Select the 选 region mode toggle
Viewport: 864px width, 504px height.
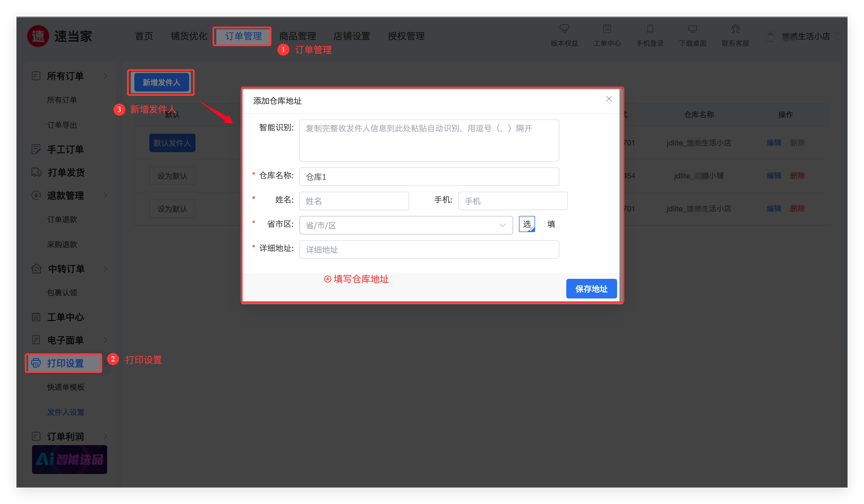coord(527,224)
